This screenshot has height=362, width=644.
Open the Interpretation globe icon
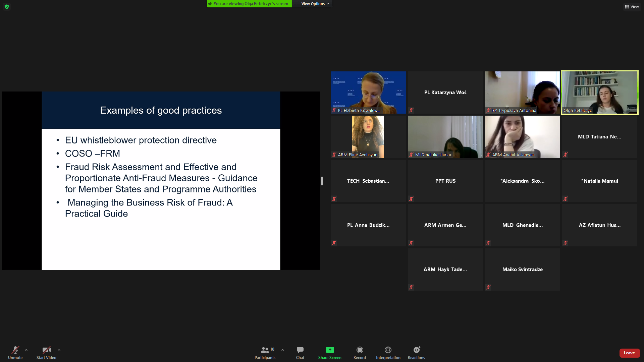(388, 350)
